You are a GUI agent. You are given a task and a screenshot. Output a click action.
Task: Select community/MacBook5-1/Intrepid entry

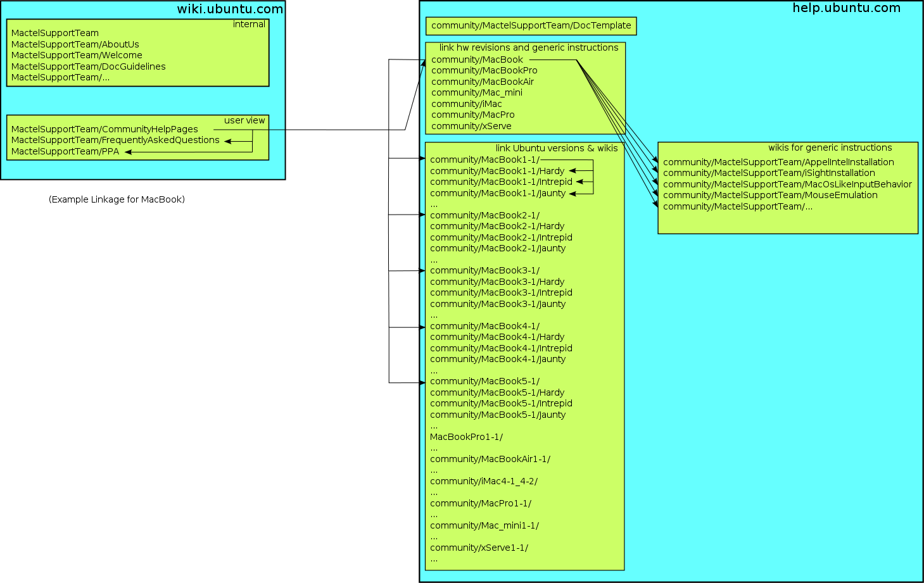click(x=501, y=403)
